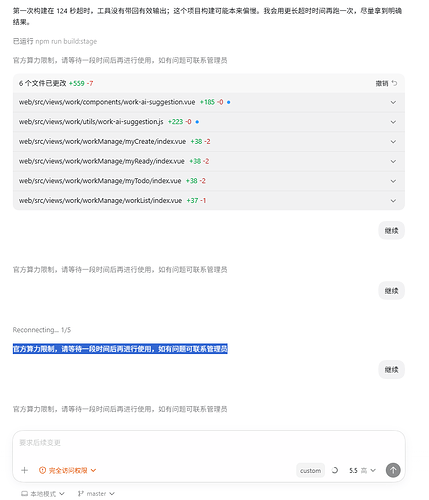Screen dimensions: 429x500
Task: Expand the work-ai-suggestion.vue diff chevron
Action: [x=393, y=102]
